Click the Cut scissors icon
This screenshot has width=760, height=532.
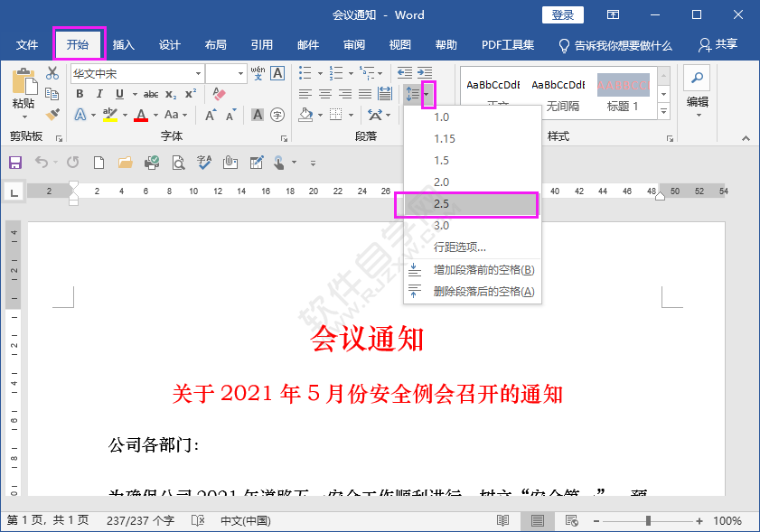[x=52, y=73]
